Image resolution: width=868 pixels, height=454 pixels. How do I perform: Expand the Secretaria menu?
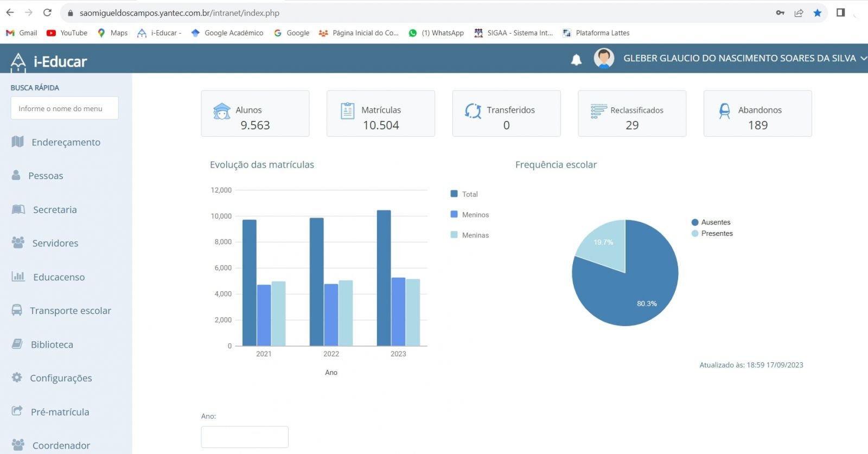pyautogui.click(x=54, y=210)
